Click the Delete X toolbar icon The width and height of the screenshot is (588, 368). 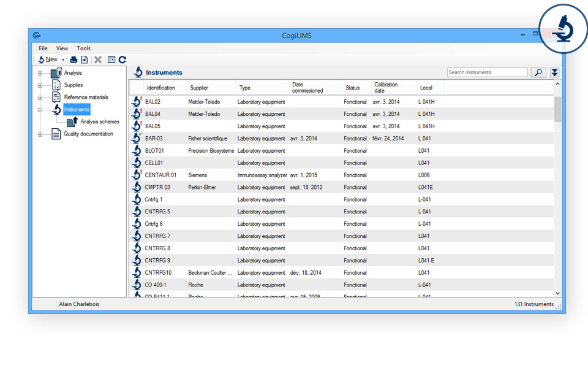click(x=97, y=59)
